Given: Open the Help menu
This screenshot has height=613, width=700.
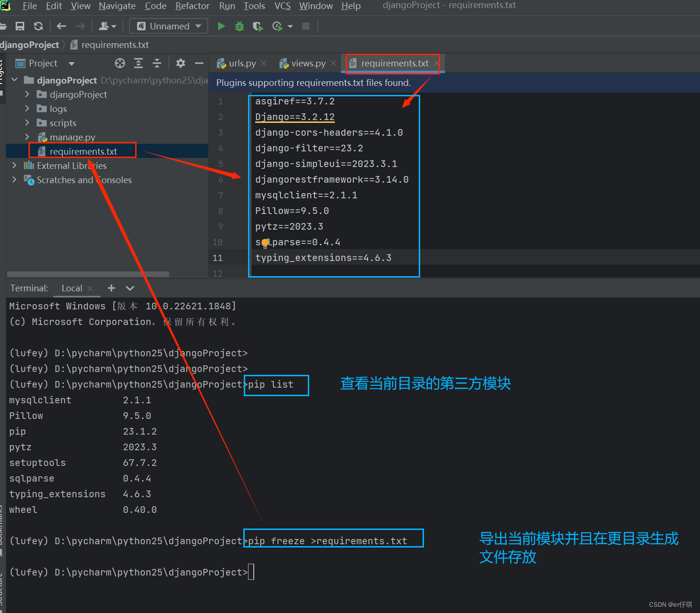Looking at the screenshot, I should tap(351, 6).
